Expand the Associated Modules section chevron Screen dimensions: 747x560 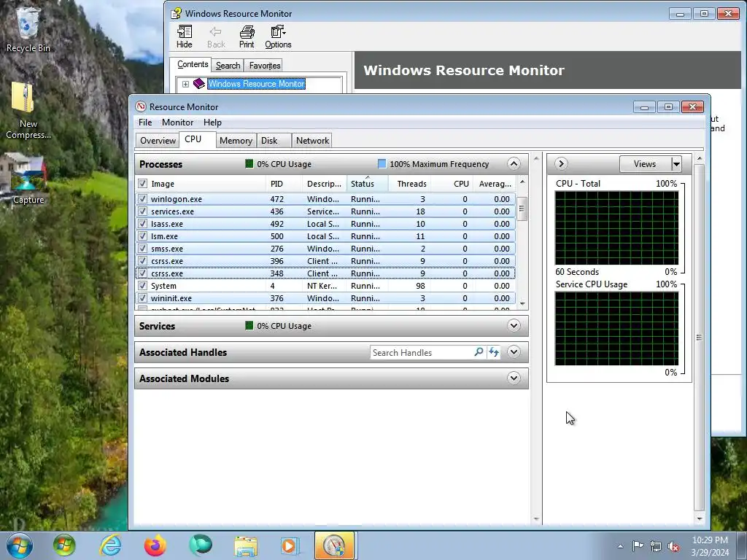click(x=514, y=378)
